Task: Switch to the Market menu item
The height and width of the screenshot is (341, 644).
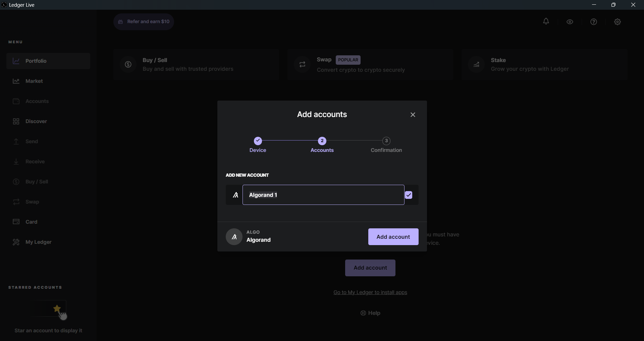Action: click(16, 81)
